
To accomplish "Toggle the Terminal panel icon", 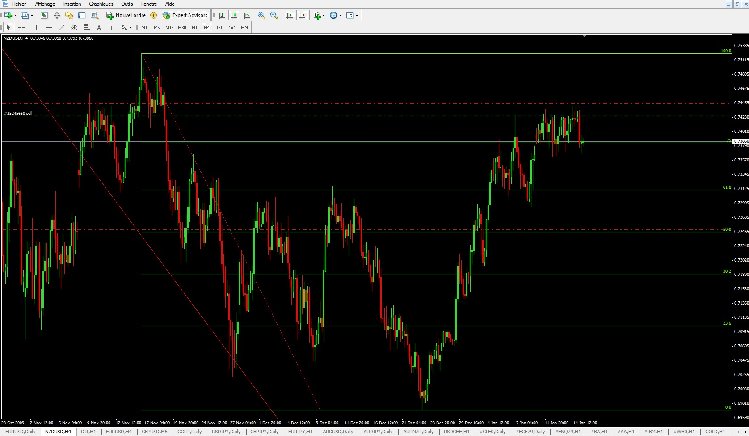I will click(x=82, y=15).
